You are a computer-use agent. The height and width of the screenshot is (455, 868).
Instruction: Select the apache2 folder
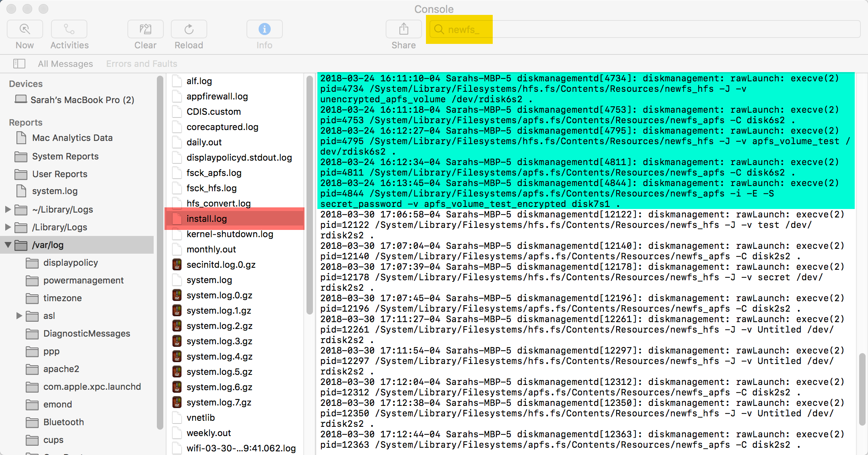[x=52, y=369]
